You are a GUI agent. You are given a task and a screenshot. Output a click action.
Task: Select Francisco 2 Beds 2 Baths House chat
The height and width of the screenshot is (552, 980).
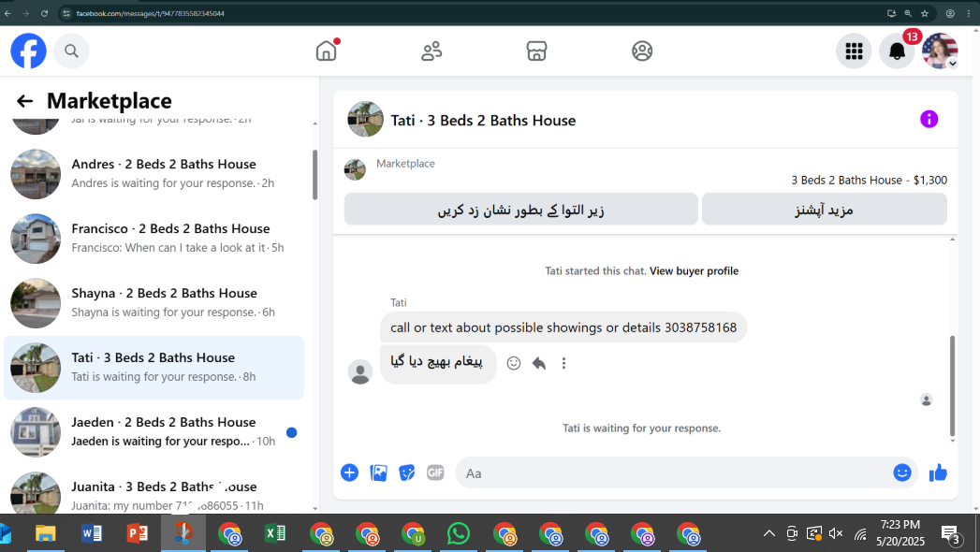coord(154,238)
